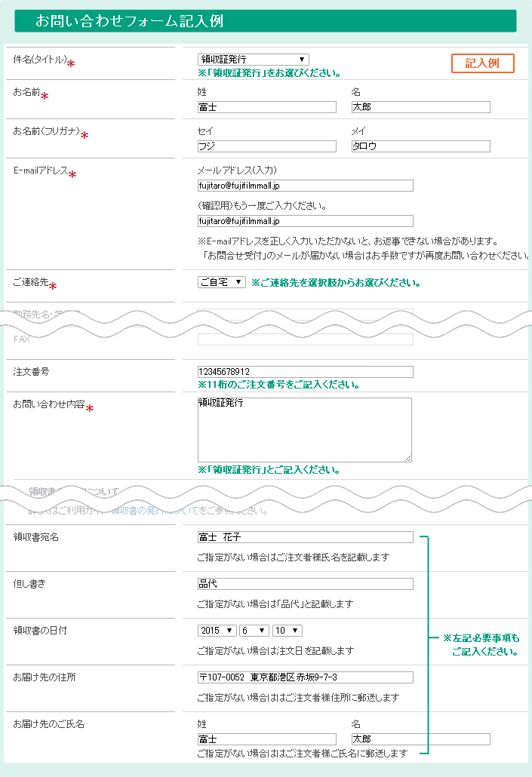
Task: Click the メイ furigana field containing タロウ
Action: [x=420, y=146]
